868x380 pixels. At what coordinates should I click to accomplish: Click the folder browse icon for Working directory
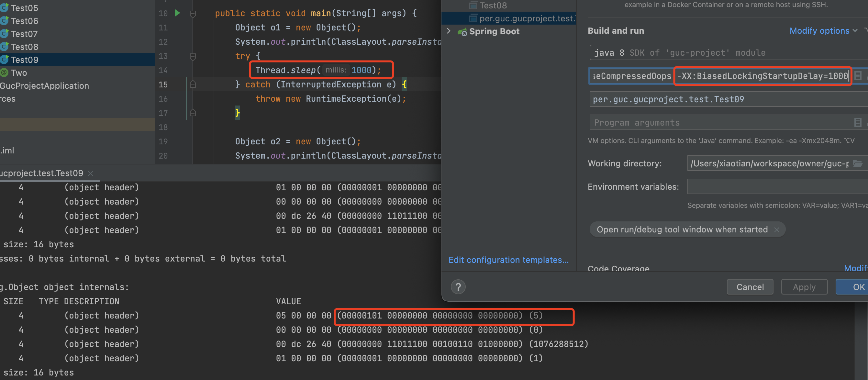pyautogui.click(x=858, y=164)
